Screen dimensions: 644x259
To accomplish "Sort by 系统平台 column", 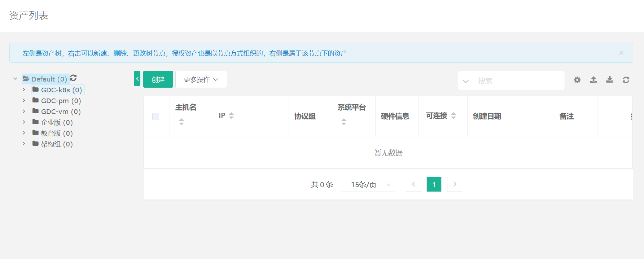I will (344, 122).
